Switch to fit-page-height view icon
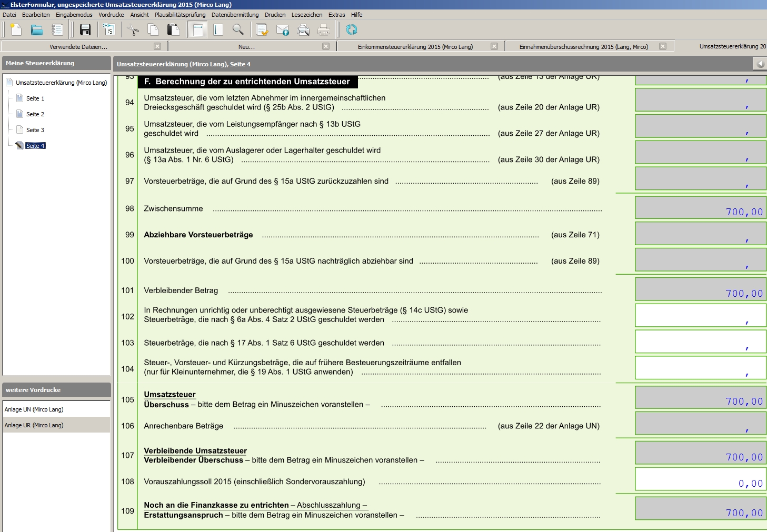 point(218,30)
